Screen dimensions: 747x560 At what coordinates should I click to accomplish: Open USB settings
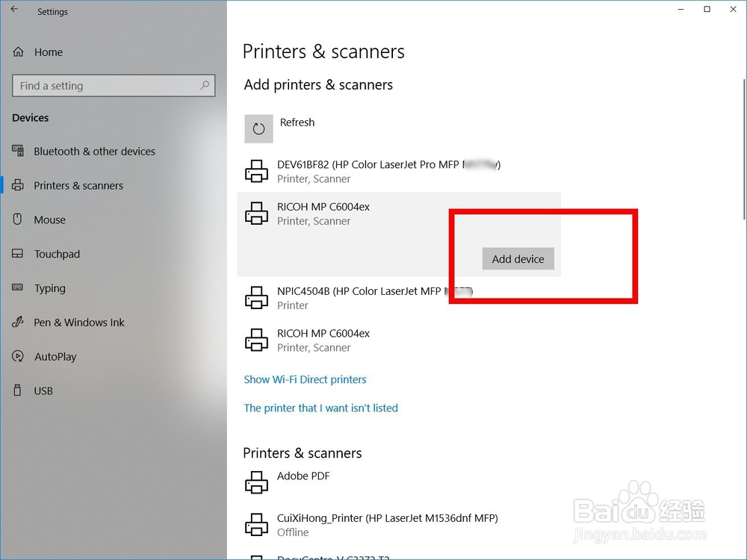(43, 391)
